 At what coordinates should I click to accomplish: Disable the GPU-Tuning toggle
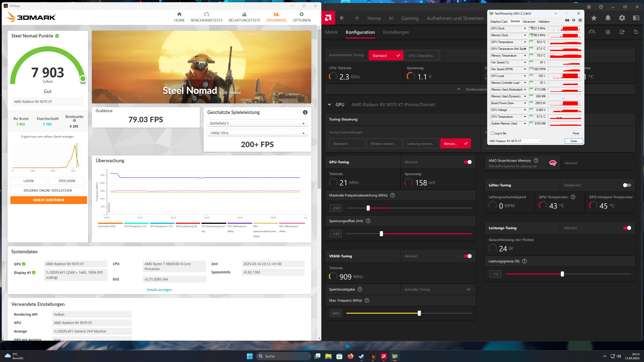click(468, 162)
